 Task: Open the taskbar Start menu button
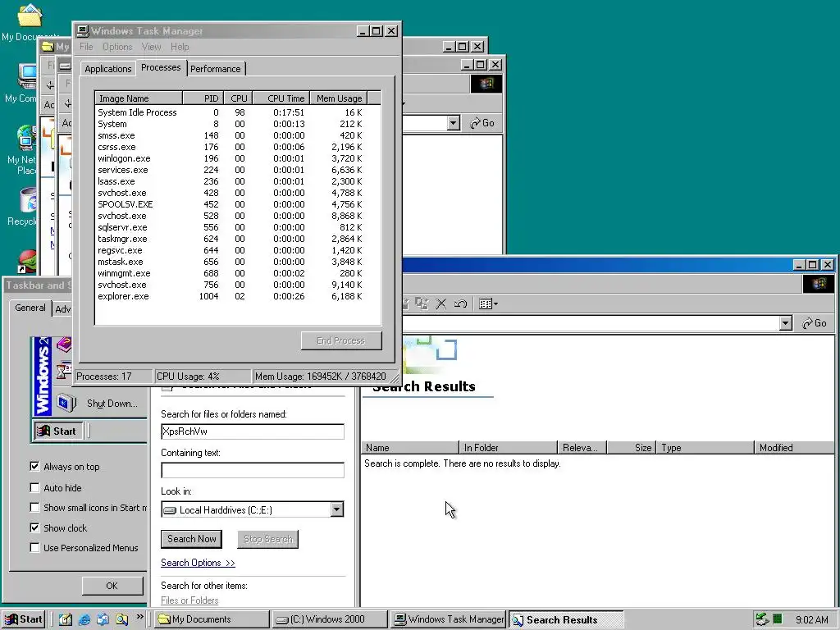coord(24,619)
